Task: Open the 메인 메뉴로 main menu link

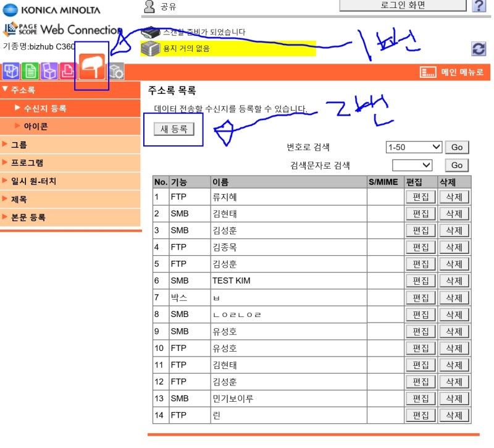Action: 460,72
